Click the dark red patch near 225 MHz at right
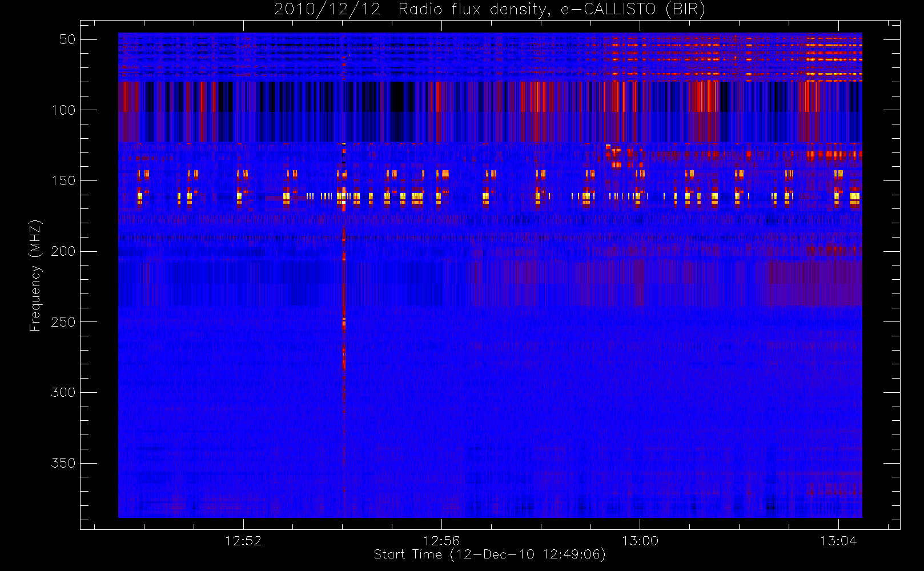This screenshot has height=571, width=924. pos(814,283)
